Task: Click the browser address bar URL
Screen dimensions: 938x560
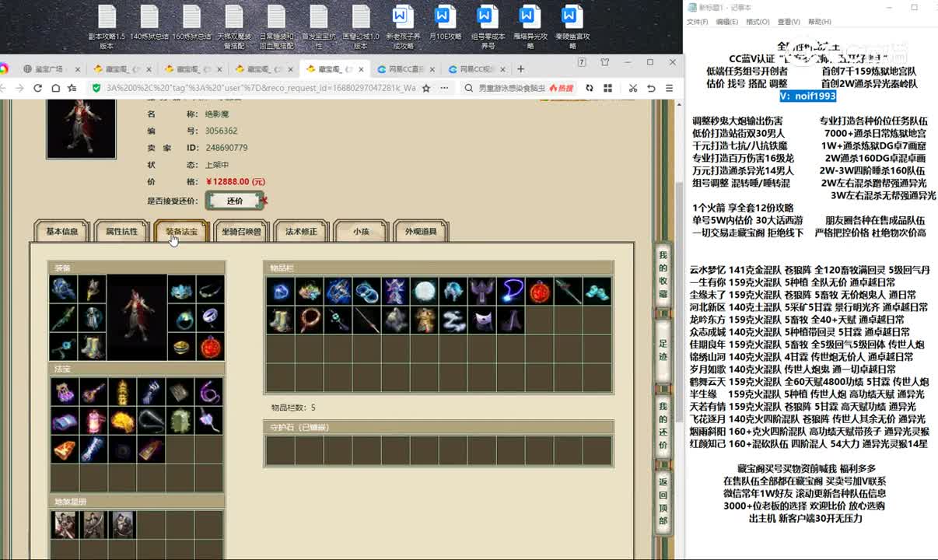Action: coord(261,88)
